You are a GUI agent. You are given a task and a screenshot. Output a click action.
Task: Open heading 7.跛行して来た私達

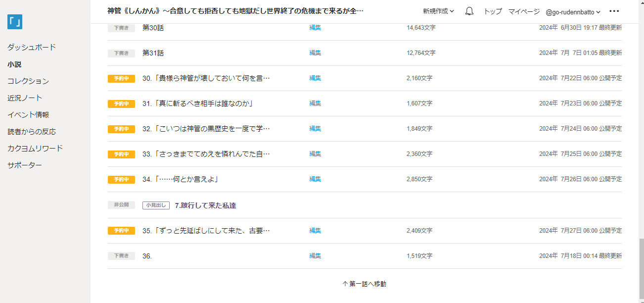point(205,205)
